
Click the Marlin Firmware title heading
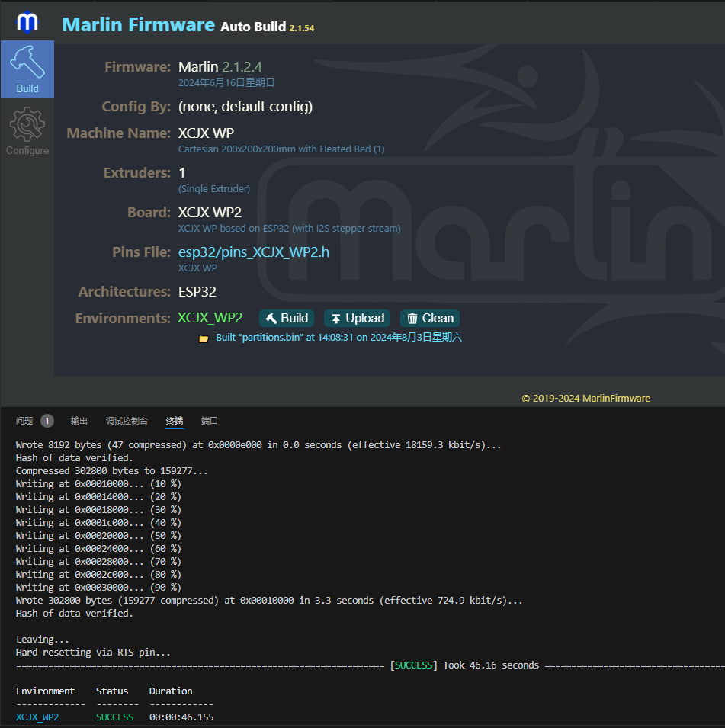(139, 24)
